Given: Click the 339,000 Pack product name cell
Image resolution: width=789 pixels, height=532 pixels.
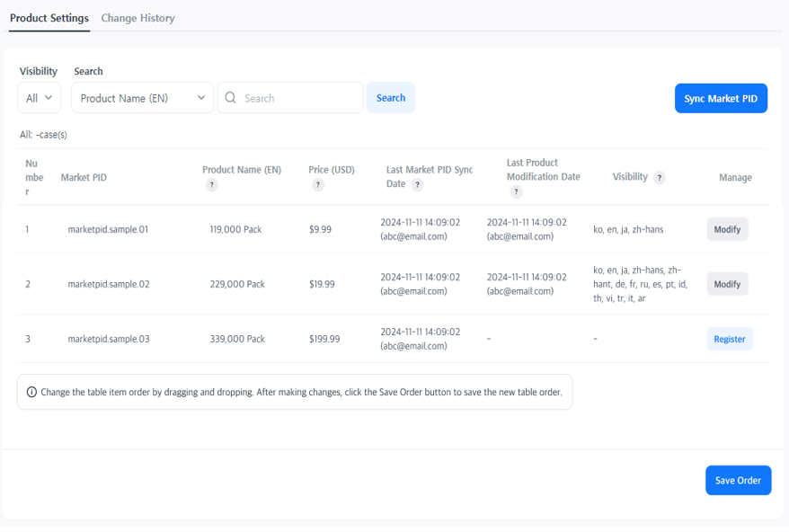Looking at the screenshot, I should point(237,339).
